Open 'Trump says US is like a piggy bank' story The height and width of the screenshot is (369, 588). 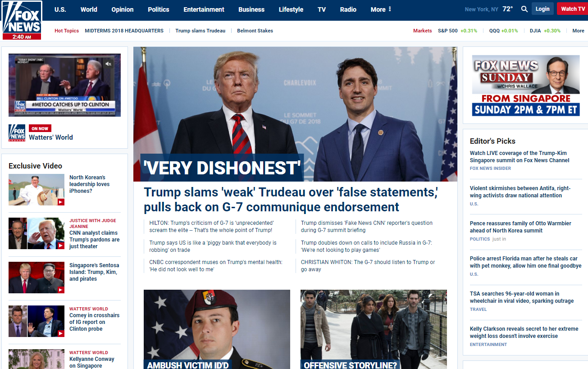[213, 246]
